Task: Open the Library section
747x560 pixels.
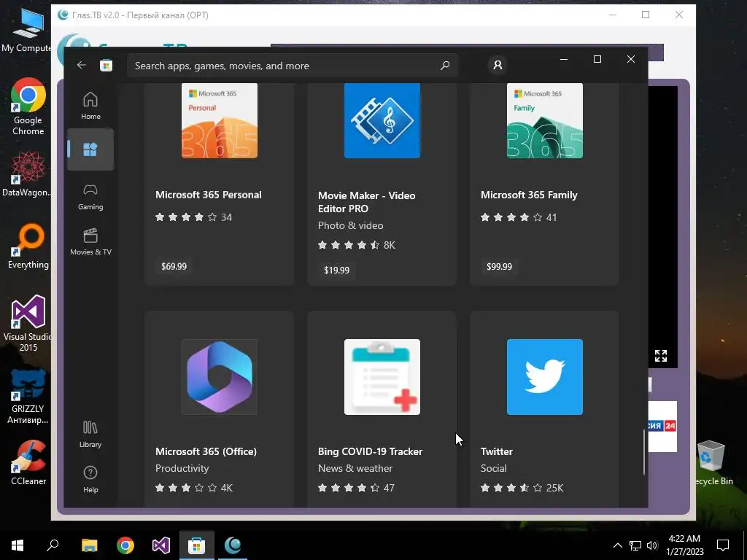Action: pos(90,435)
